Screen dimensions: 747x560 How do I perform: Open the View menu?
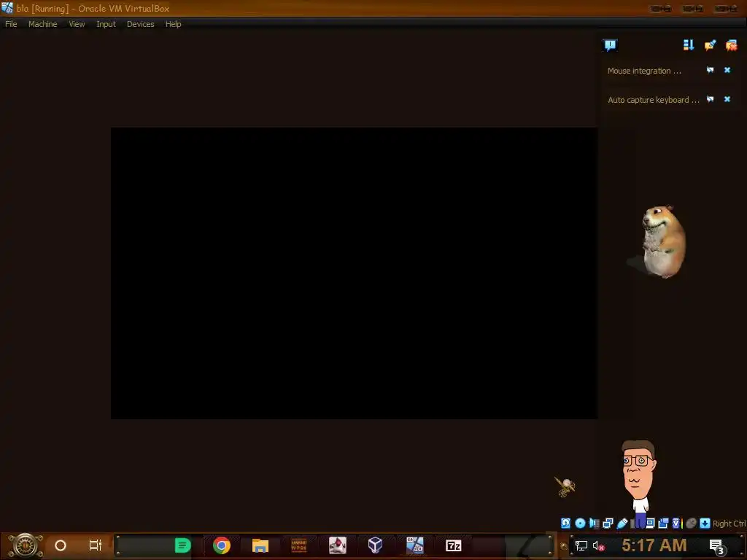pos(77,24)
